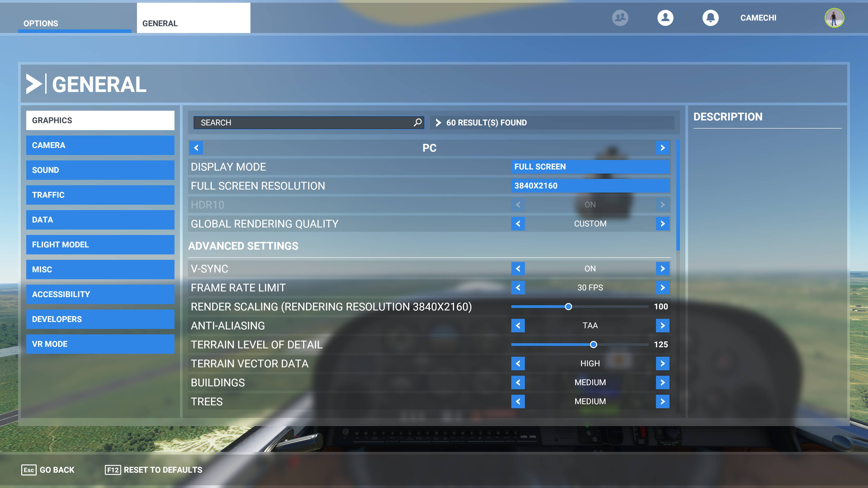Screen dimensions: 868x488
Task: Toggle V-Sync with right arrow
Action: pyautogui.click(x=663, y=269)
